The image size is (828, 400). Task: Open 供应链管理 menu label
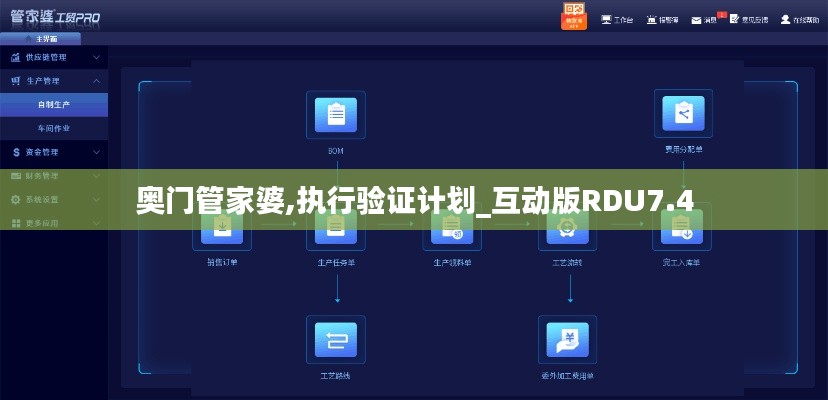(46, 57)
